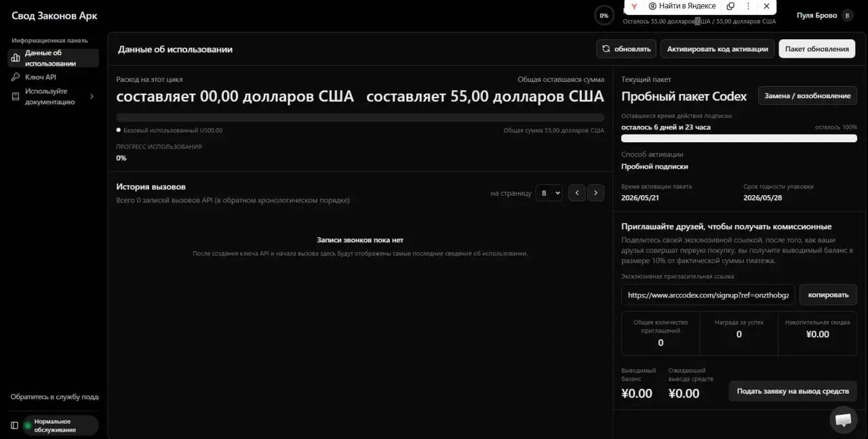The image size is (868, 439).
Task: Click Накопительная скидка ¥0.00 cell
Action: pos(817,333)
